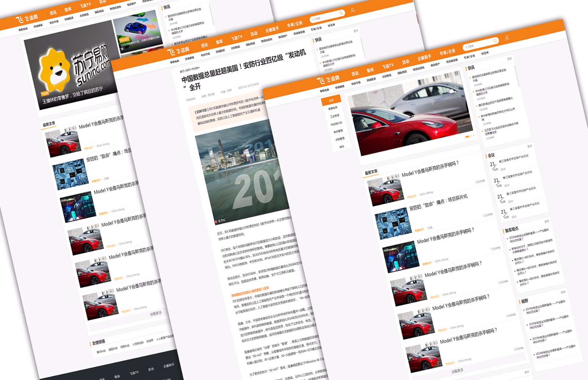Open 企服助手 in the front-most page navigation
Image resolution: width=588 pixels, height=380 pixels.
click(x=424, y=58)
